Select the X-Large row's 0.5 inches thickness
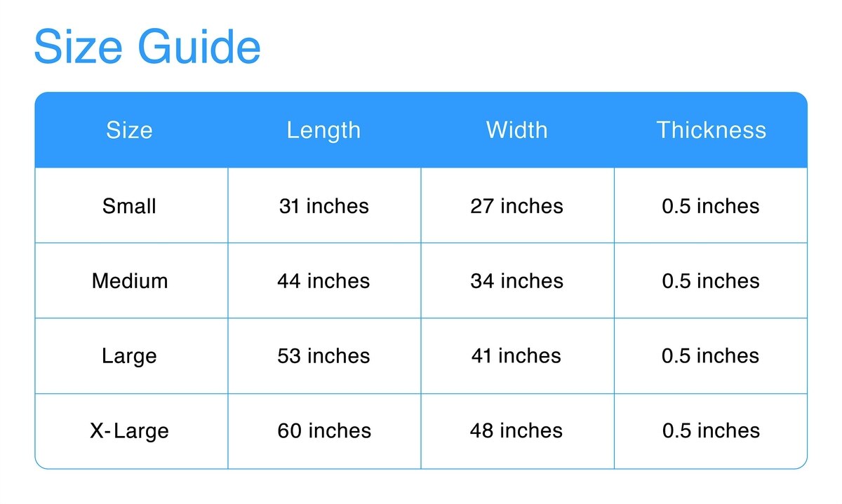This screenshot has width=842, height=504. pyautogui.click(x=711, y=430)
